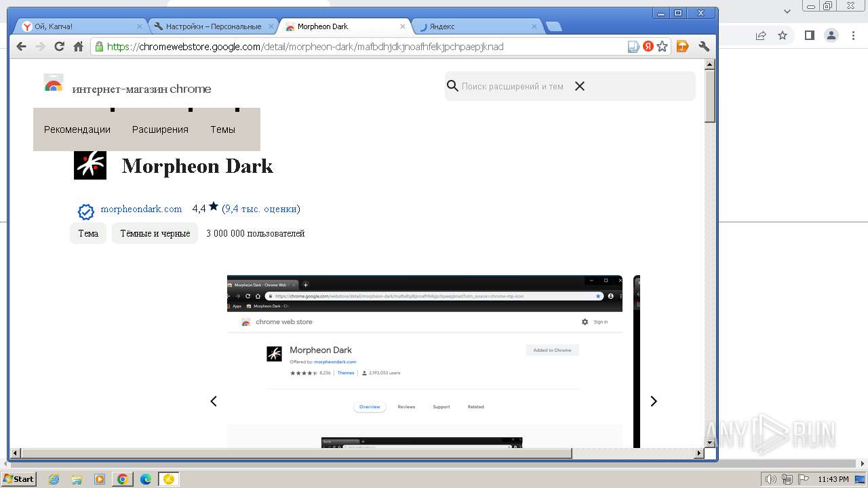Close the Настройки tab
The width and height of the screenshot is (868, 488).
point(271,26)
